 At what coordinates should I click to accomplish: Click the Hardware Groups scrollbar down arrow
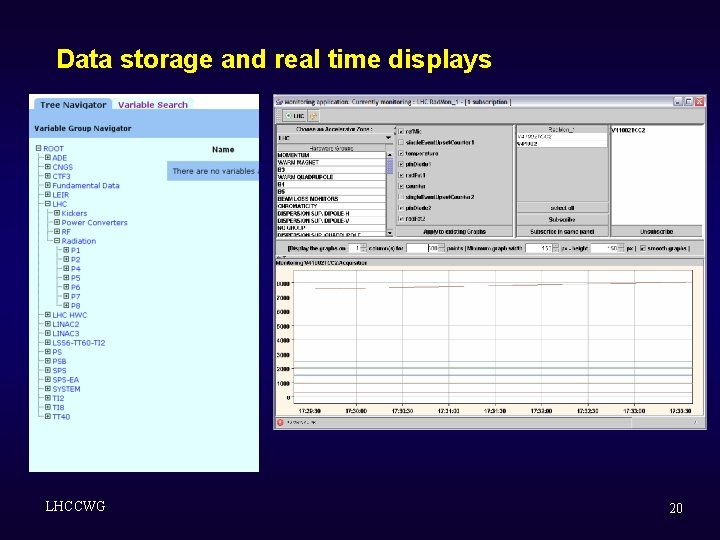point(390,233)
